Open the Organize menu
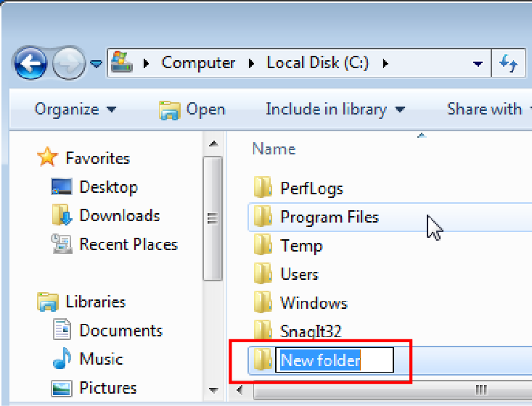This screenshot has width=532, height=406. [x=75, y=109]
